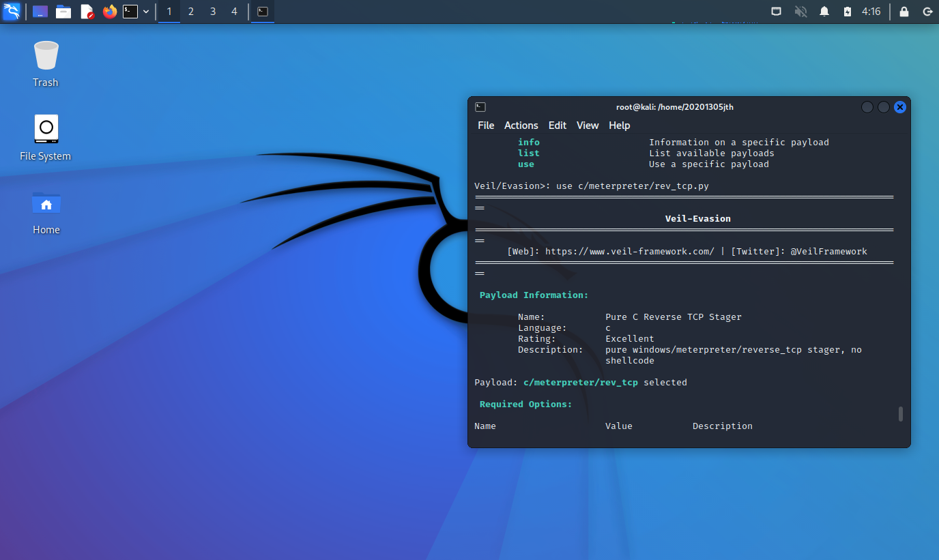This screenshot has width=939, height=560.
Task: Click the green 'c/meterpreter/rev_tcp' payload name
Action: (x=581, y=383)
